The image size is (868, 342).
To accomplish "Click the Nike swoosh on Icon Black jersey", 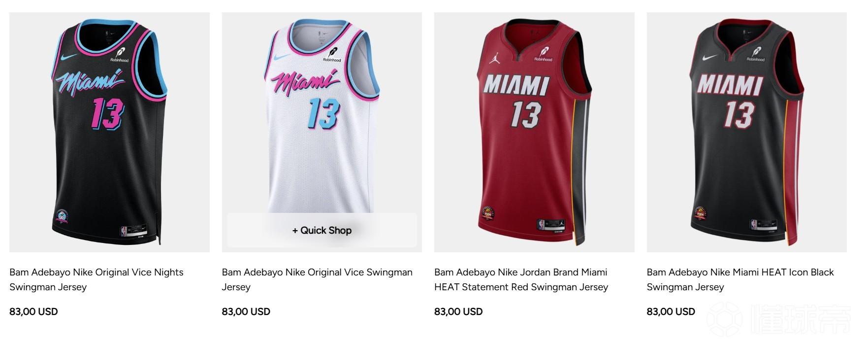I will 710,58.
